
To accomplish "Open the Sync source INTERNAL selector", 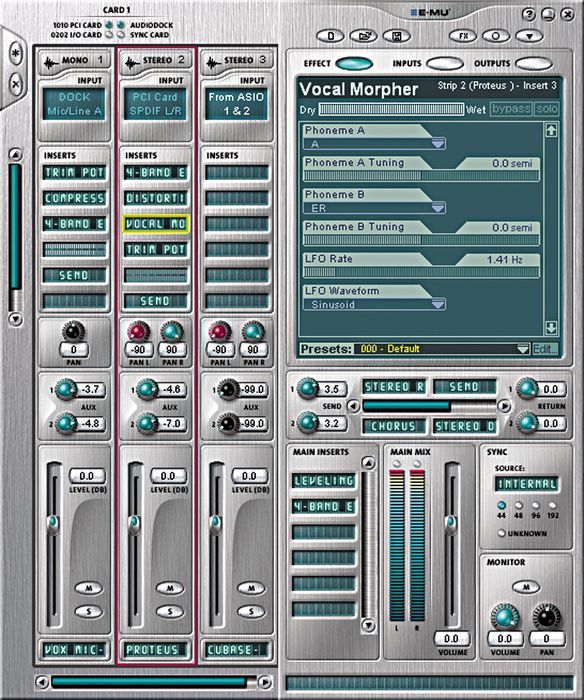I will point(527,484).
